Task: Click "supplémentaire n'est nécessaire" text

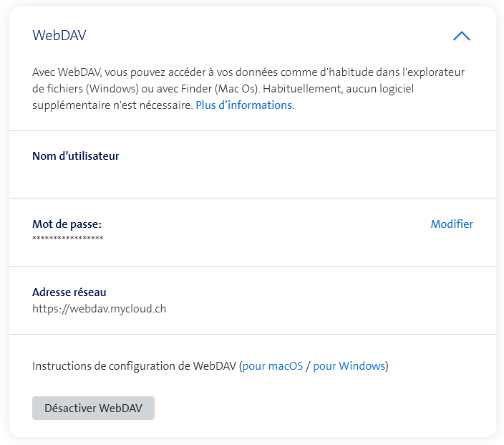Action: (x=112, y=105)
